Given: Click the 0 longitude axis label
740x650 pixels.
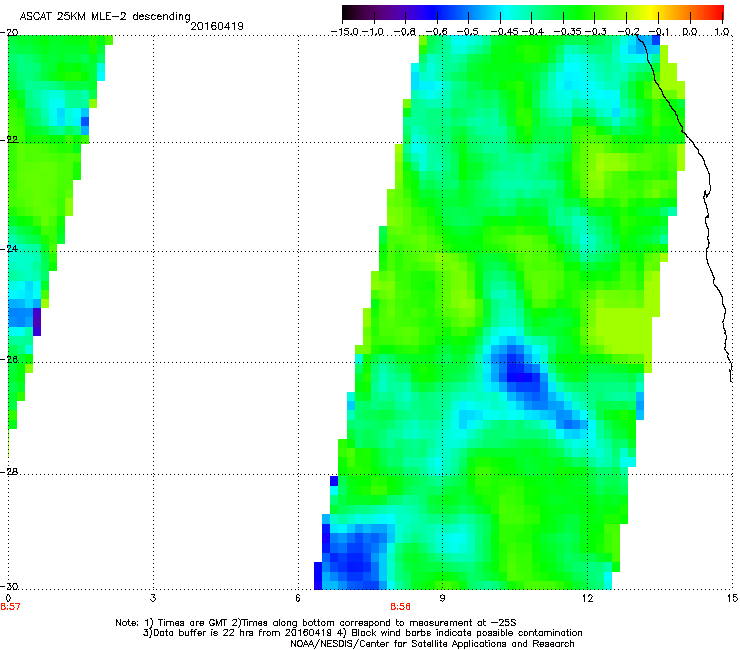Looking at the screenshot, I should pyautogui.click(x=8, y=598).
